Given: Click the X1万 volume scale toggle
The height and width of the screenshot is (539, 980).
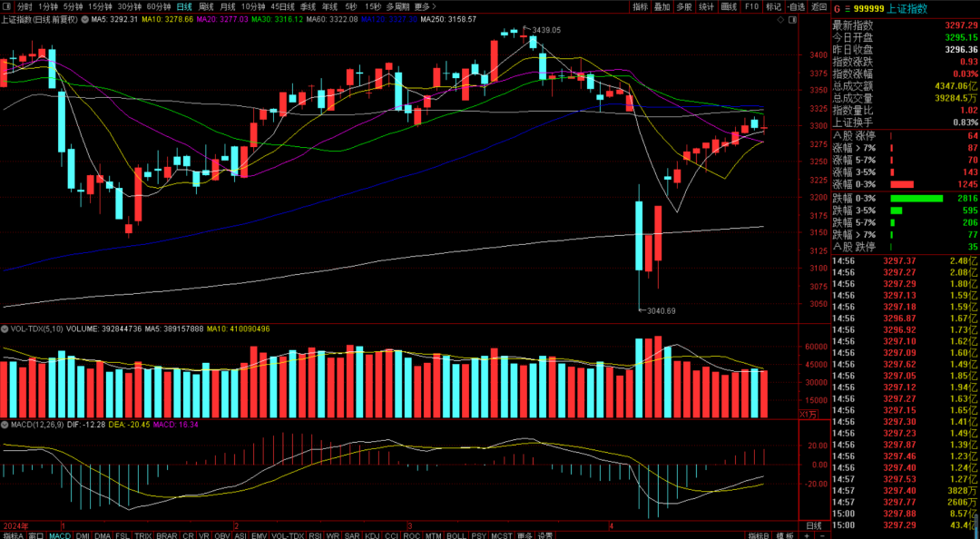Looking at the screenshot, I should point(808,414).
